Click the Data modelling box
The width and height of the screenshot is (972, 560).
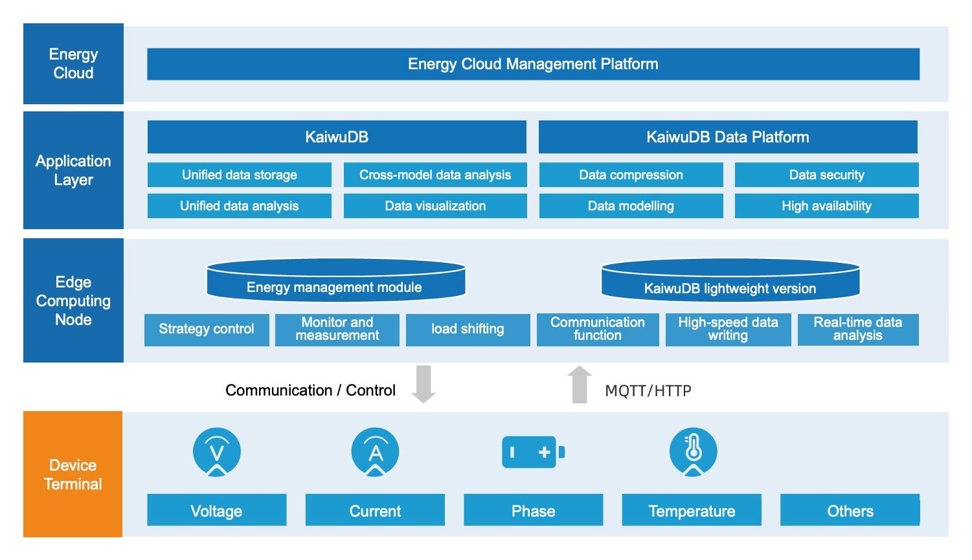pos(631,206)
